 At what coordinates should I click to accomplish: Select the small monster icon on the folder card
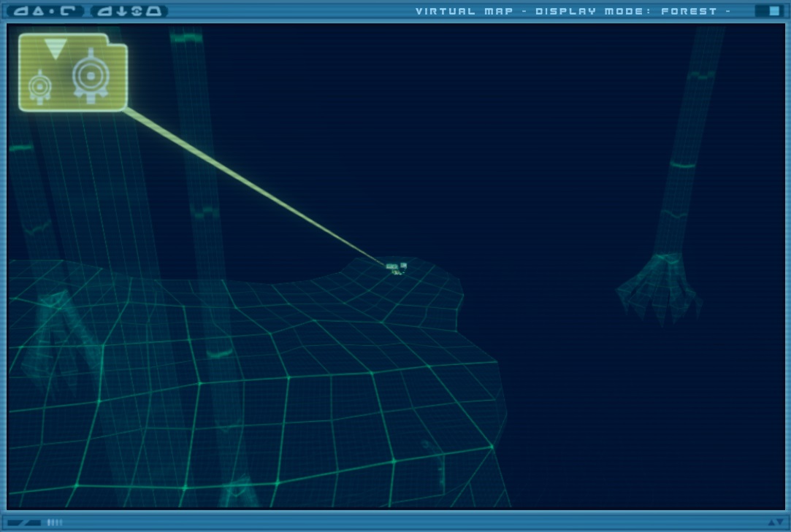40,88
